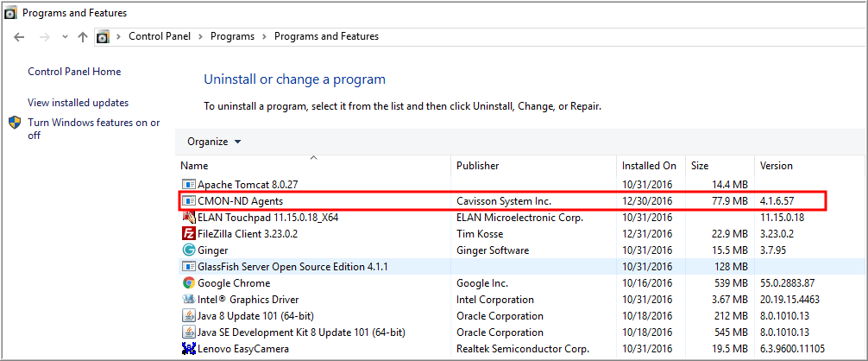Expand chevron after Control Panel breadcrumb

(x=200, y=36)
